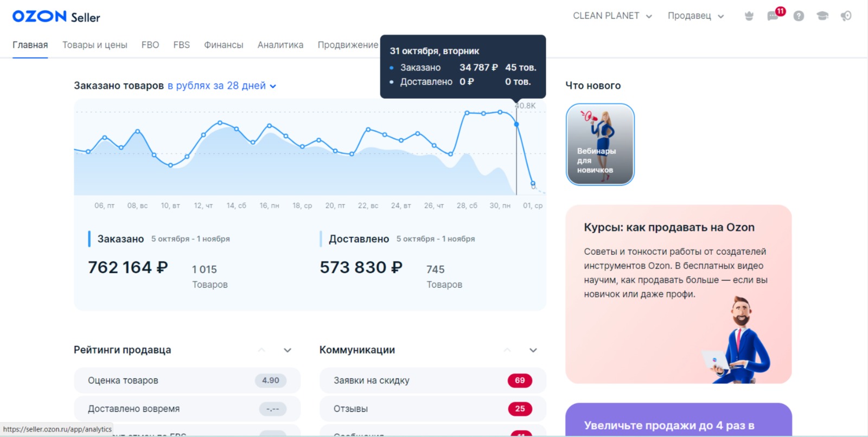This screenshot has width=868, height=437.
Task: Click the 69 badge for discount requests
Action: point(520,381)
